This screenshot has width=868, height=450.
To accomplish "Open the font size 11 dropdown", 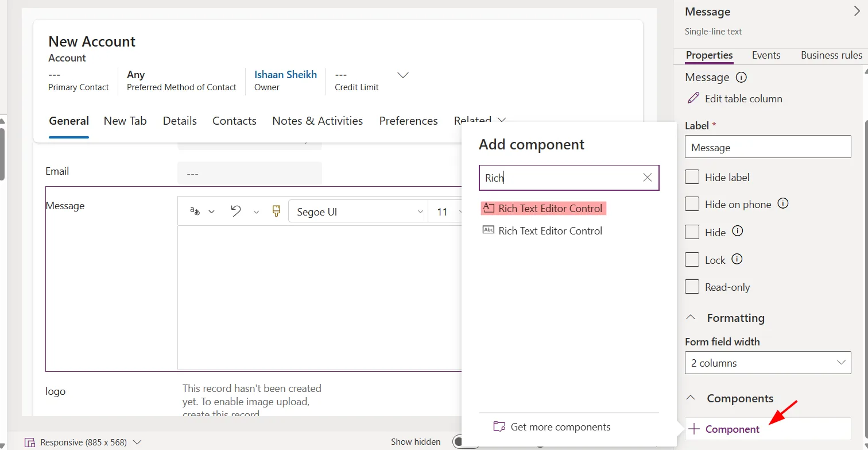I will click(x=445, y=211).
